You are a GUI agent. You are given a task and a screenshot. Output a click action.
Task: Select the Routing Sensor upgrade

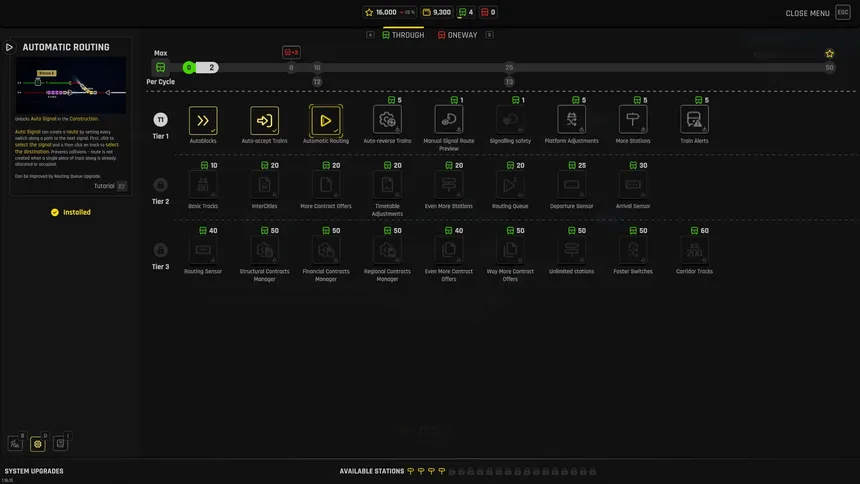[x=203, y=250]
